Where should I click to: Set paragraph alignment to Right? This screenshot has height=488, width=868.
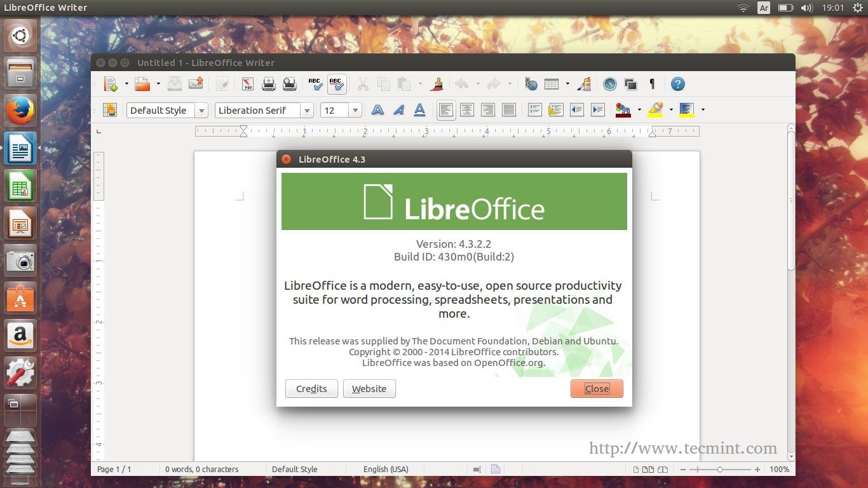pyautogui.click(x=488, y=110)
